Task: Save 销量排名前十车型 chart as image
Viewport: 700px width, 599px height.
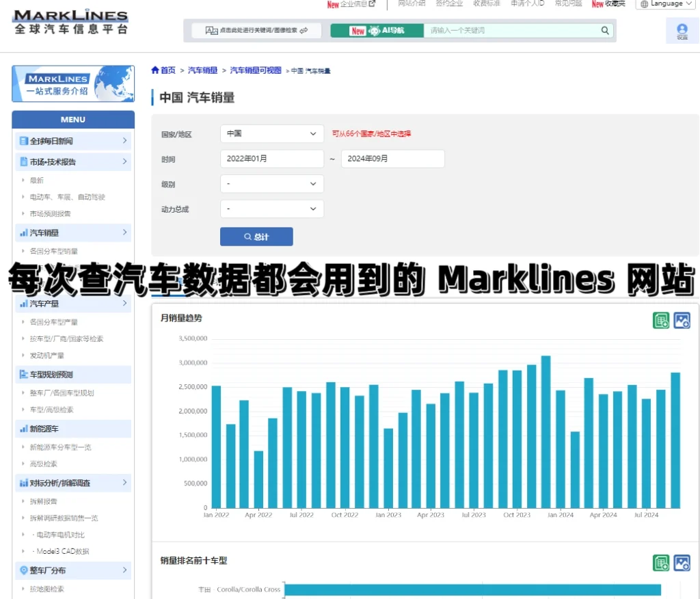Action: point(682,563)
